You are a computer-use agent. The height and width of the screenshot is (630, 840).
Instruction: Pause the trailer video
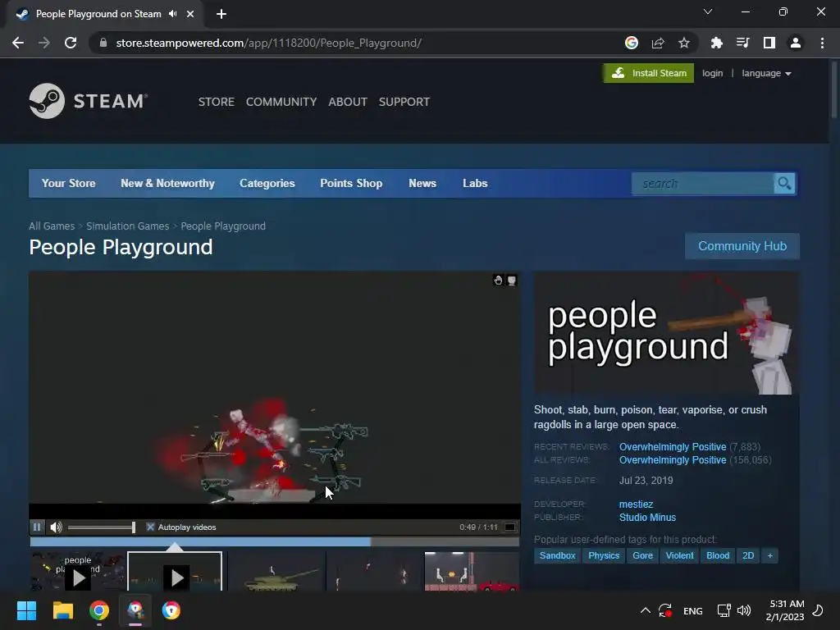pos(37,527)
